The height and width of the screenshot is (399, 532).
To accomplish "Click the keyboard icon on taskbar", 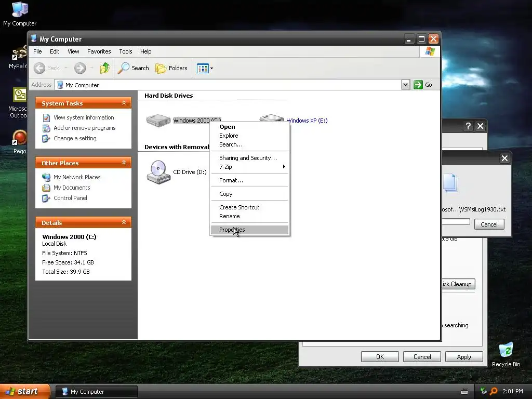I will 464,392.
